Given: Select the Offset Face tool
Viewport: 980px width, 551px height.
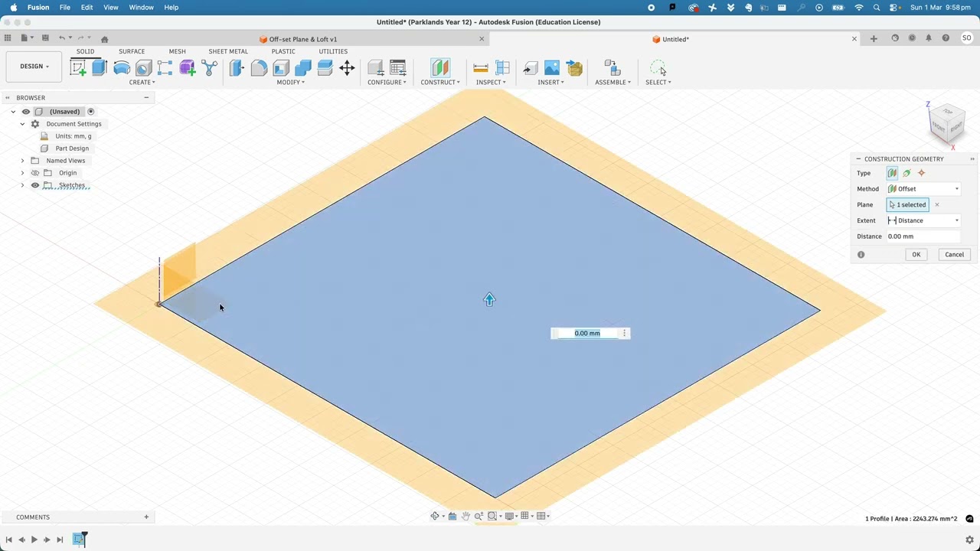Looking at the screenshot, I should click(x=325, y=68).
